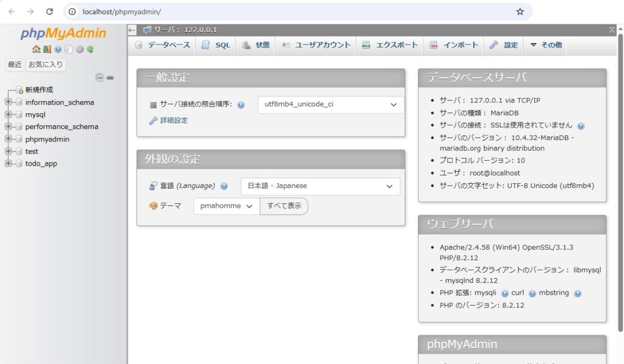624x364 pixels.
Task: Open the information_schema database
Action: (x=60, y=102)
